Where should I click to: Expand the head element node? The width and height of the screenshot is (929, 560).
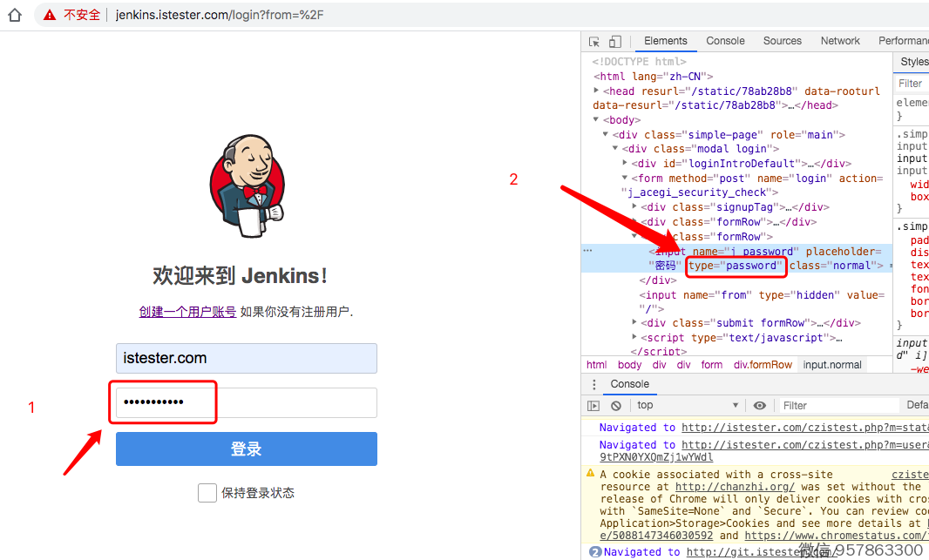[596, 91]
